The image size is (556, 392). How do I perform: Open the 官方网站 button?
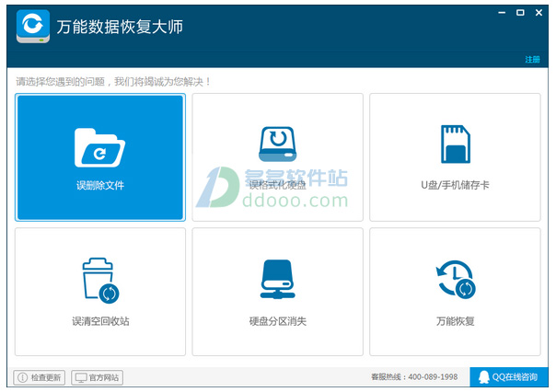coord(98,377)
